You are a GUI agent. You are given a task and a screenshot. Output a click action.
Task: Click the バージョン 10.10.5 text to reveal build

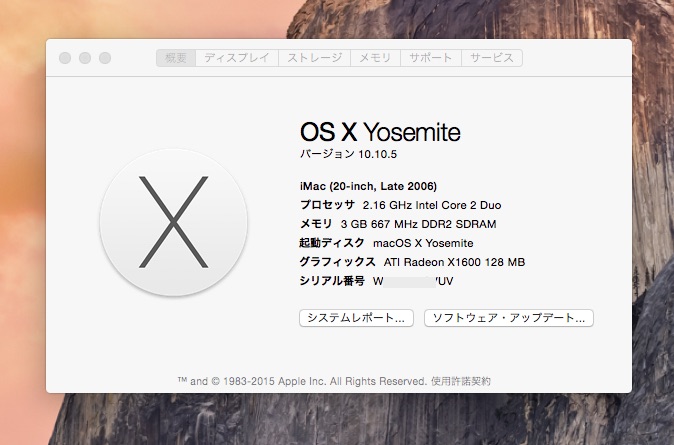tap(356, 155)
